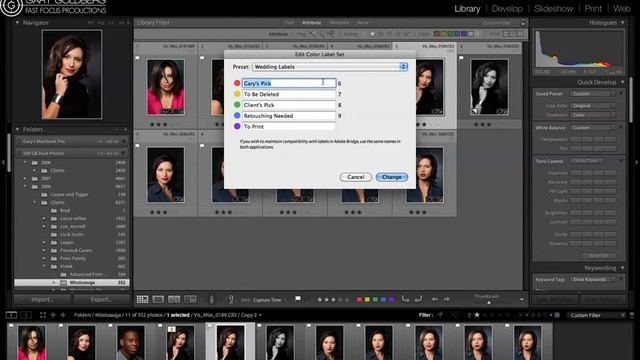
Task: Open the Library module
Action: click(x=467, y=9)
